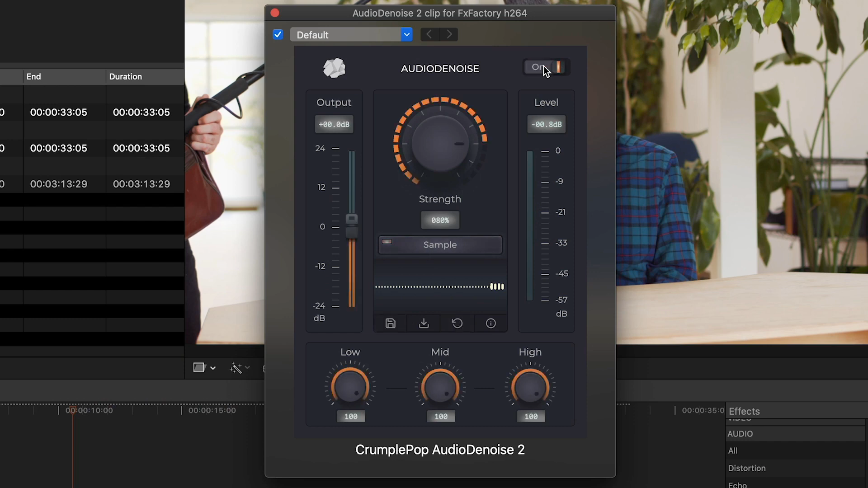Select the 00:03:13:29 Duration cell

click(x=142, y=184)
